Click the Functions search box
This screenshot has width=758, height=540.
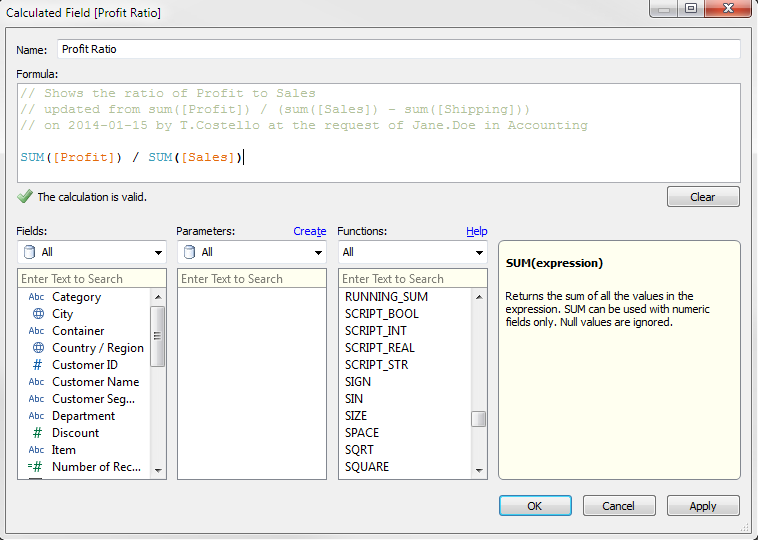(412, 278)
